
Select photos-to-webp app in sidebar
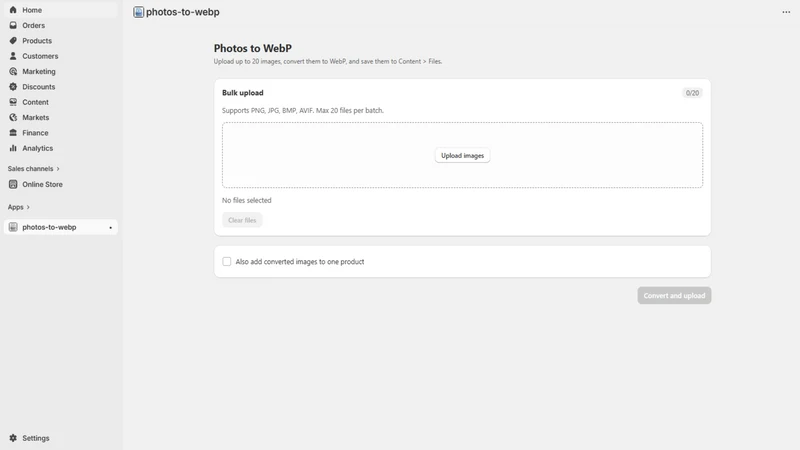coord(60,227)
